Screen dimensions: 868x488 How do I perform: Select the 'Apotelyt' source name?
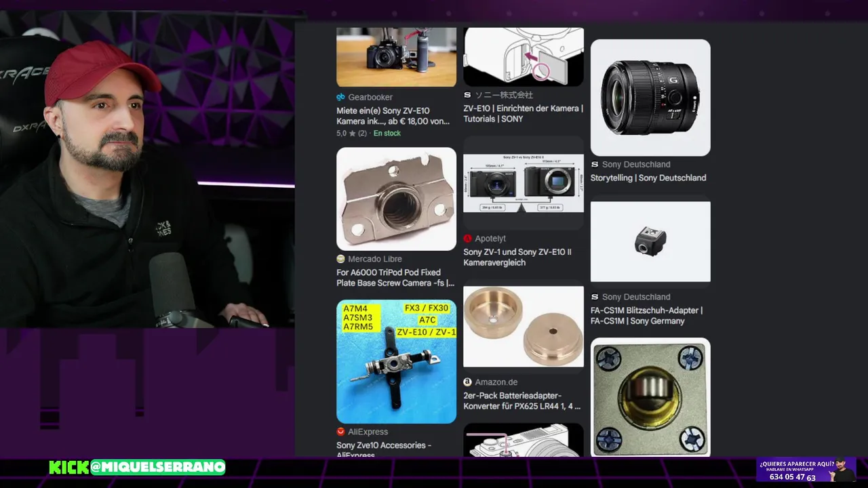tap(490, 239)
